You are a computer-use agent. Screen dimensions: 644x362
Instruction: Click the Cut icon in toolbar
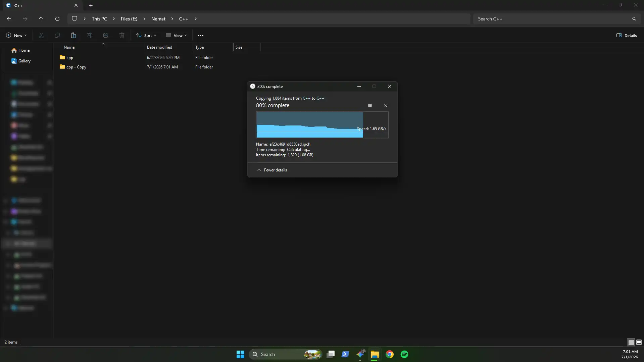click(x=41, y=35)
